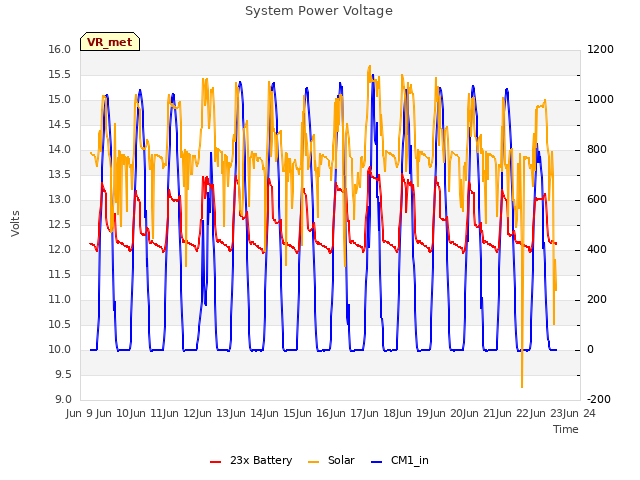Click the red 23x Battery legend swatch

click(x=216, y=462)
